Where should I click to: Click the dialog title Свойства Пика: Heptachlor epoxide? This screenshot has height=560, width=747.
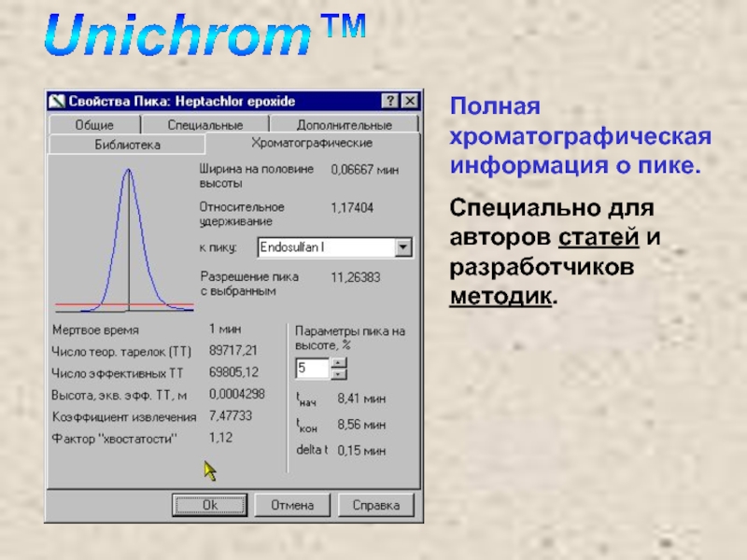[181, 101]
